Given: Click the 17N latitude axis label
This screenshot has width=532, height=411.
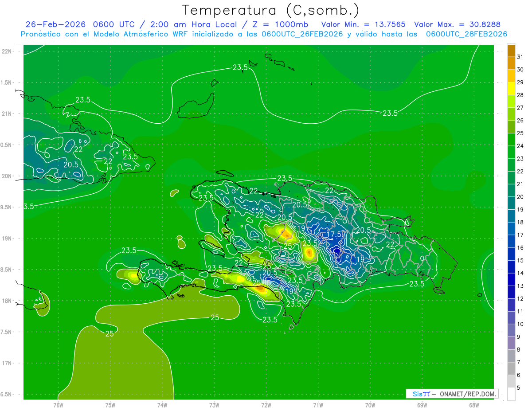Looking at the screenshot, I should tap(7, 363).
